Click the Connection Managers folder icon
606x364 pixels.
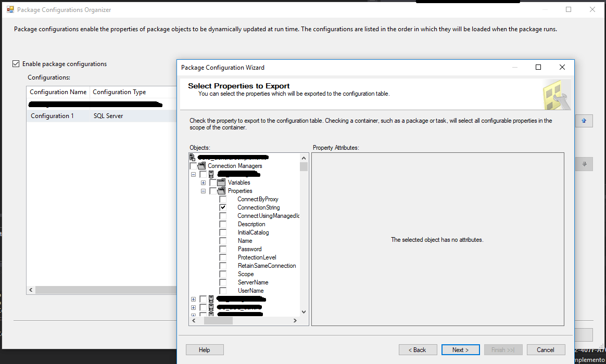[x=202, y=166]
